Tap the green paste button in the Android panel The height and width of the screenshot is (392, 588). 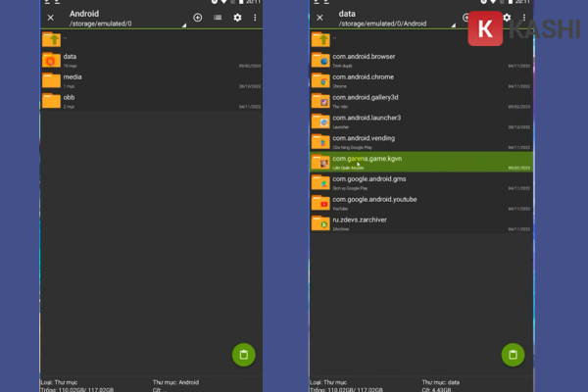[244, 355]
